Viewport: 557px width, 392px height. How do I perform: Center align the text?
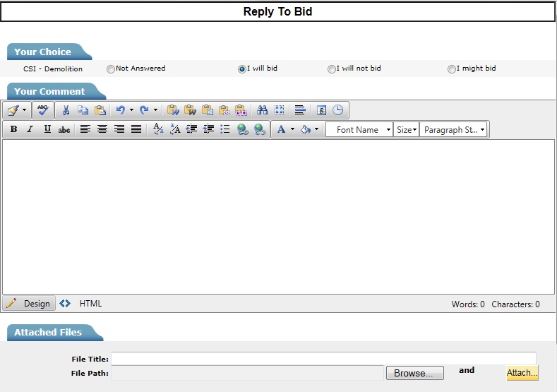coord(102,129)
